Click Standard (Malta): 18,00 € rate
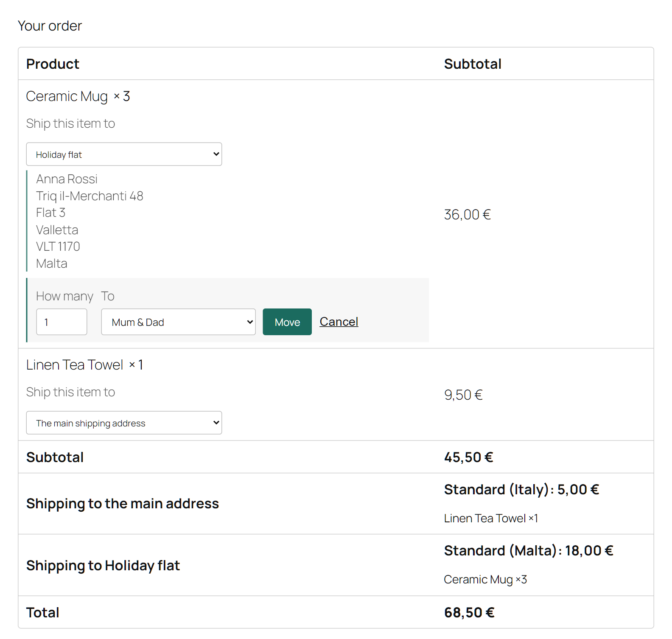Screen dimensions: 672x639 (529, 550)
